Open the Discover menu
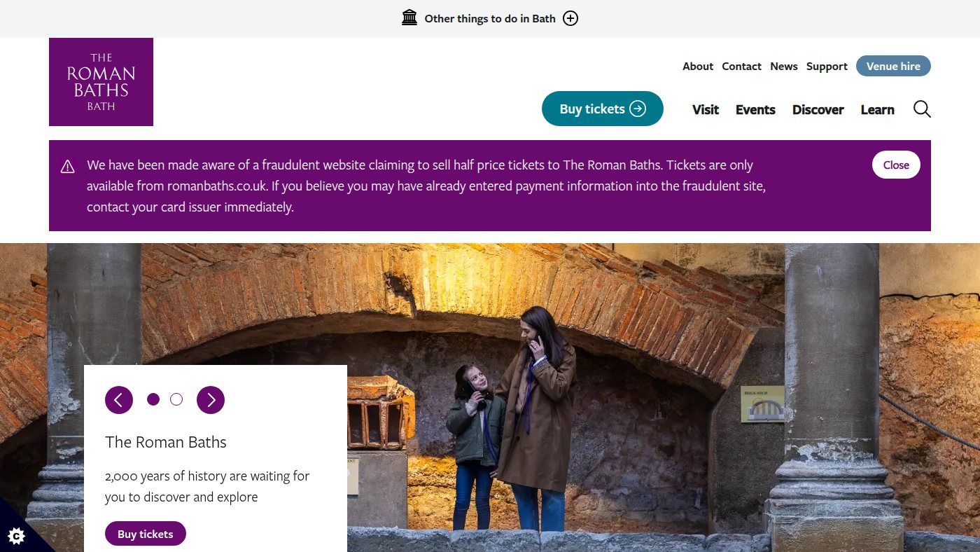Screen dimensions: 980x552 click(x=818, y=109)
